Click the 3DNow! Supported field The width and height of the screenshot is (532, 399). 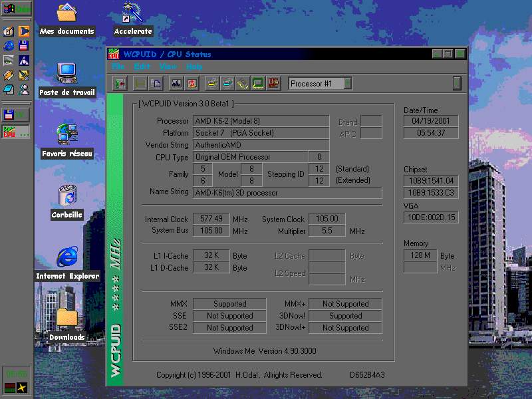pyautogui.click(x=345, y=315)
